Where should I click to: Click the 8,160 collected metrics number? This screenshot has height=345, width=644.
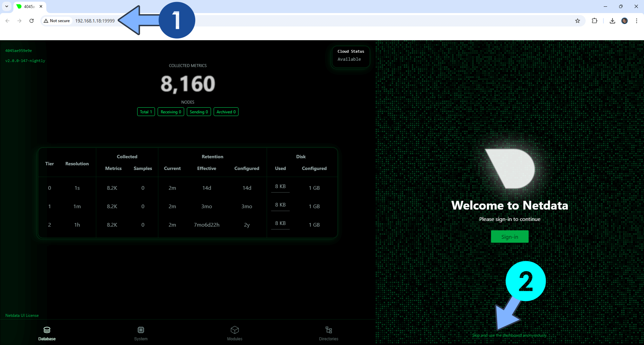(x=188, y=84)
